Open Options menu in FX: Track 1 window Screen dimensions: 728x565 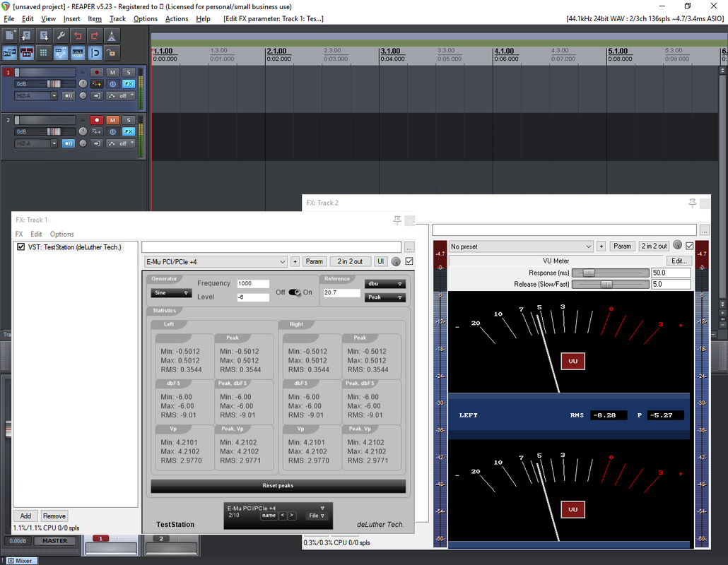61,234
